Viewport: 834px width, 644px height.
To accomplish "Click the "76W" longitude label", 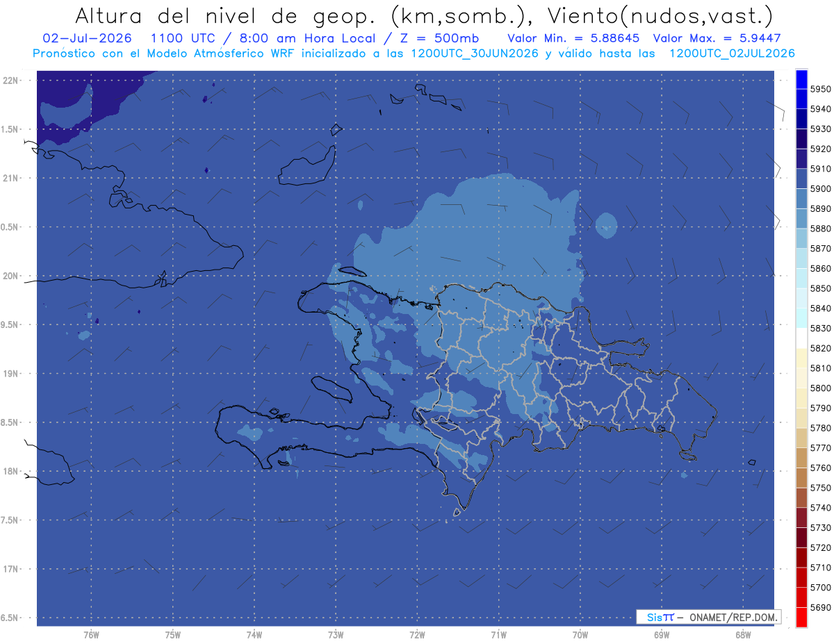I will click(91, 635).
